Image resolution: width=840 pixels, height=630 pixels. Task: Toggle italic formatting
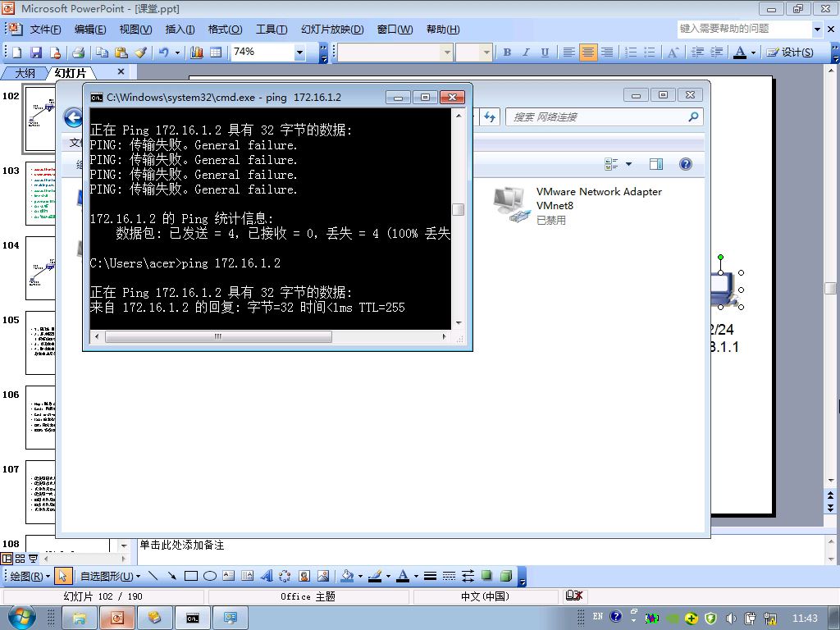[526, 52]
